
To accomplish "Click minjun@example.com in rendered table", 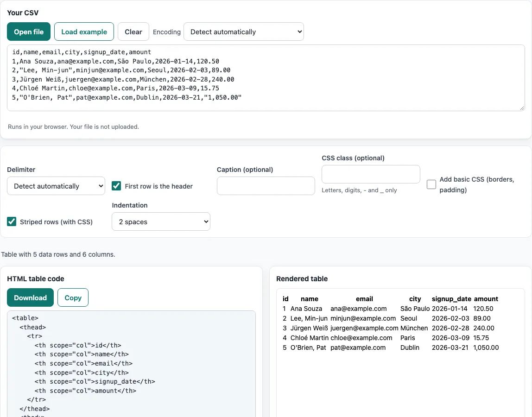I will 363,318.
